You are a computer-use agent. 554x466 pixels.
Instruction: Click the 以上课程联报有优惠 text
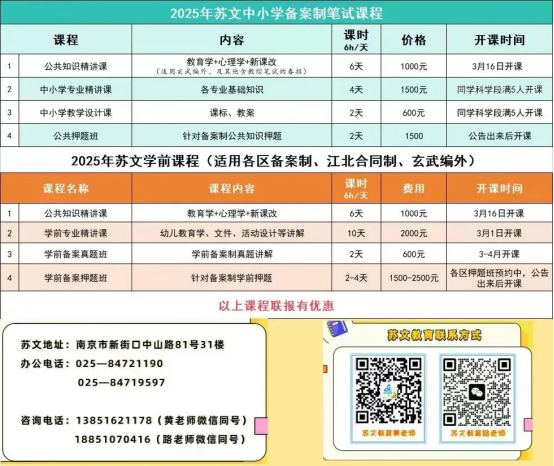[x=276, y=306]
